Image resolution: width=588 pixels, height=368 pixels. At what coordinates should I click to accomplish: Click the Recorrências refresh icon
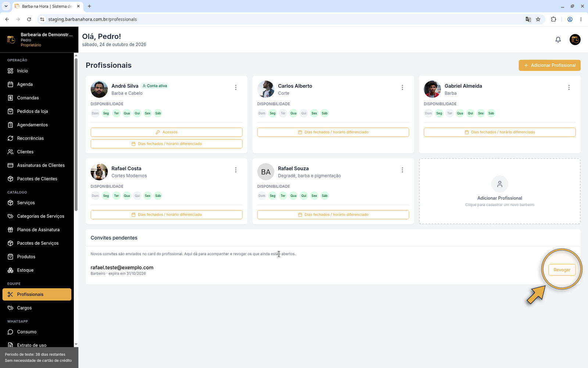pos(10,138)
